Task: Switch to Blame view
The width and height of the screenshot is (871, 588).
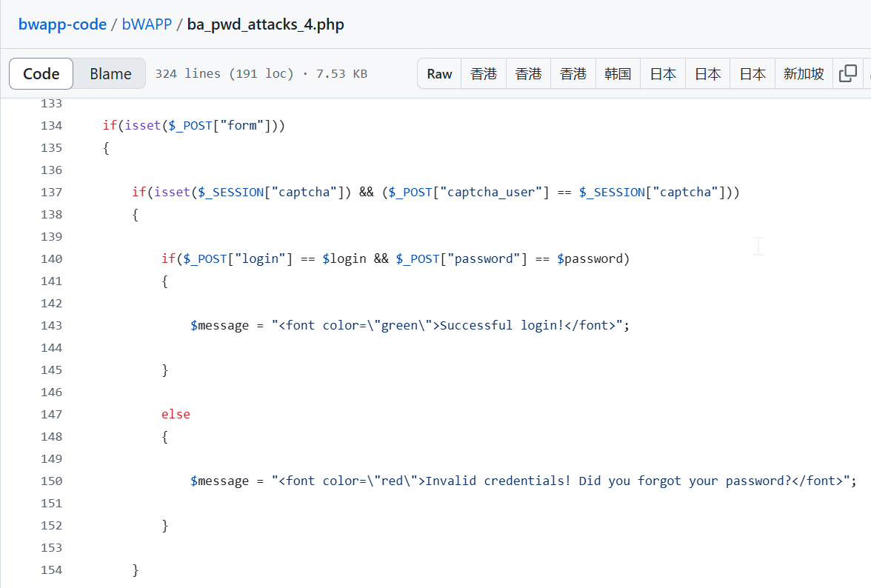Action: click(110, 73)
